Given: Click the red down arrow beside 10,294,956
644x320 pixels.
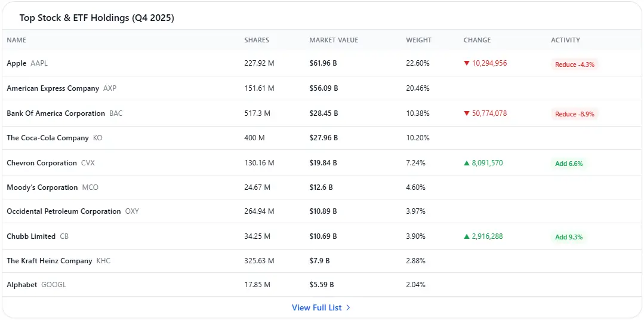Looking at the screenshot, I should tap(467, 63).
